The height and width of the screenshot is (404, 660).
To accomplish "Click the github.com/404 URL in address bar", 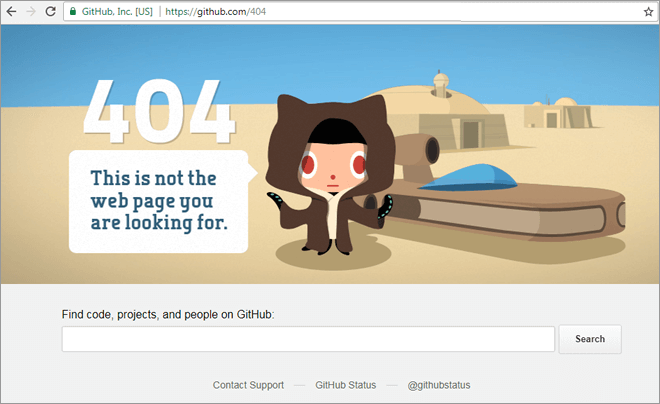I will [x=216, y=12].
